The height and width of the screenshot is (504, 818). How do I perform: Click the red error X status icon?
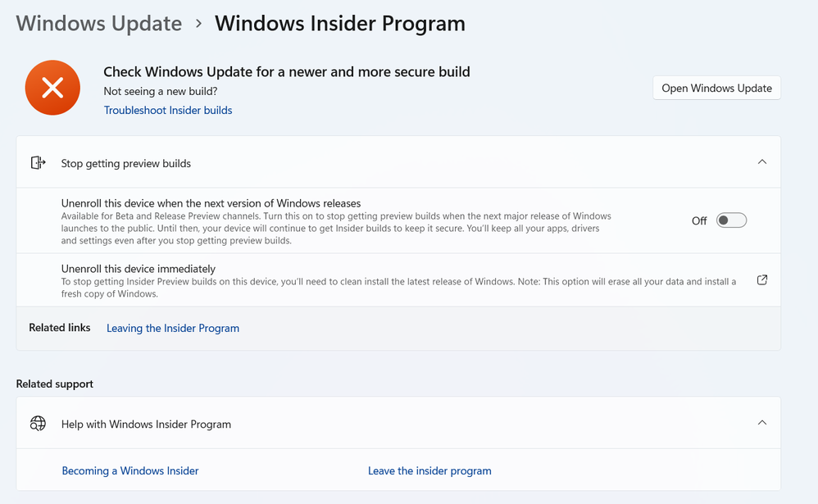click(x=52, y=87)
